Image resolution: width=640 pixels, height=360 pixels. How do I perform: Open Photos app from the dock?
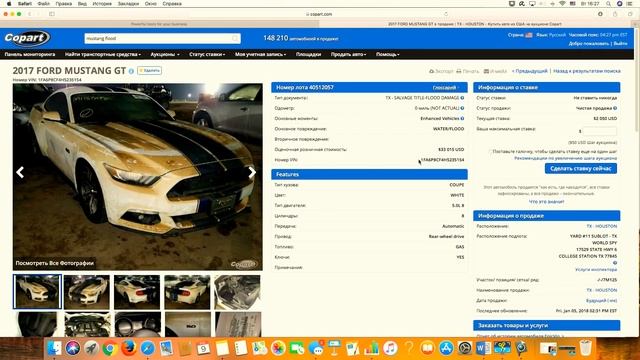[x=278, y=348]
